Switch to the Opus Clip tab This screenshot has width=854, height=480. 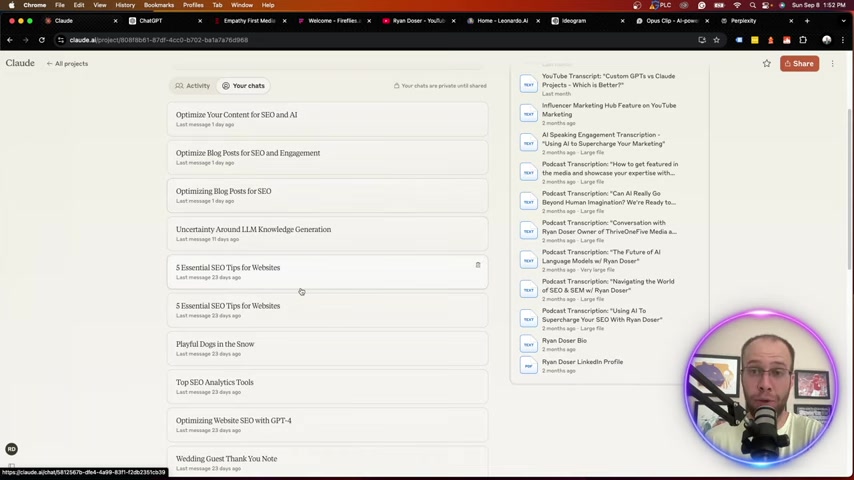pos(671,21)
